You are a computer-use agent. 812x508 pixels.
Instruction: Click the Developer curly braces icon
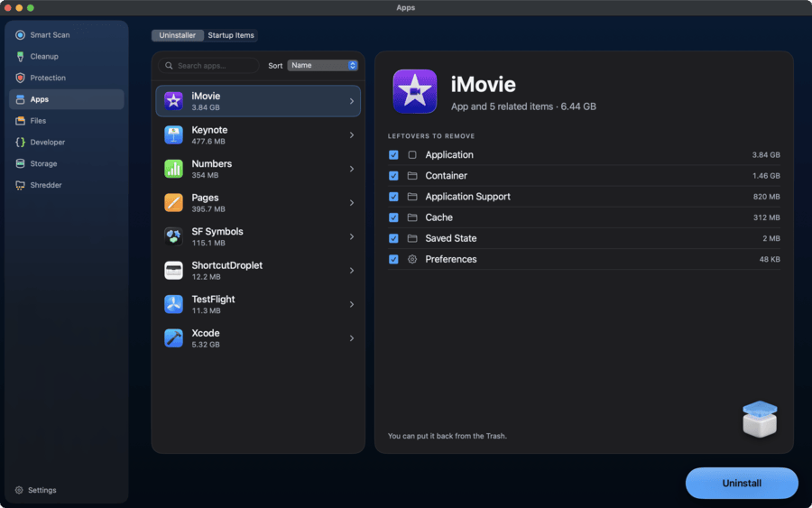coord(20,142)
